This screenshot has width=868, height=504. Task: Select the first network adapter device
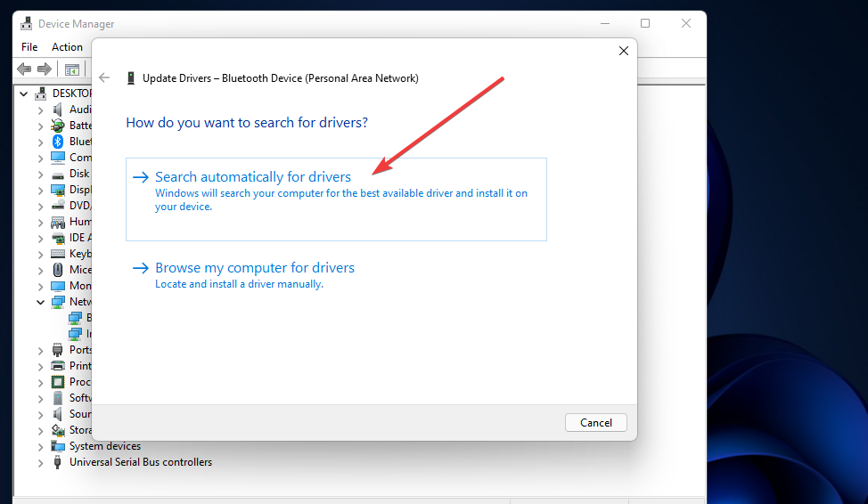(x=80, y=318)
